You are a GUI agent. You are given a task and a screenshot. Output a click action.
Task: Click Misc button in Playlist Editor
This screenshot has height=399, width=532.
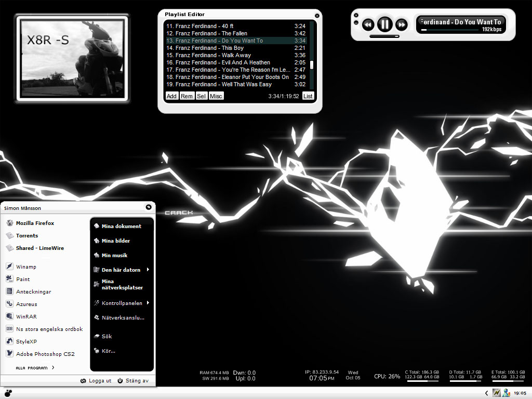(216, 96)
